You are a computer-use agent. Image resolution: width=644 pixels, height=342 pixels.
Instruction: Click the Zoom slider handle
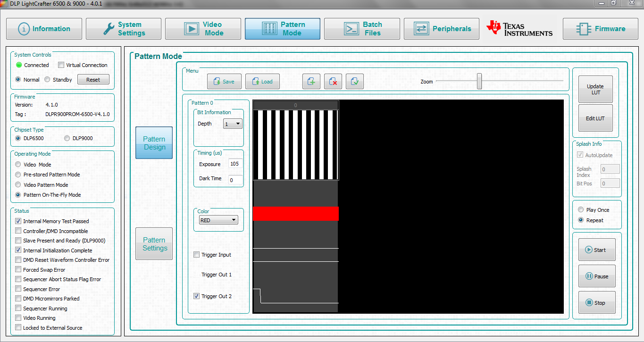479,81
